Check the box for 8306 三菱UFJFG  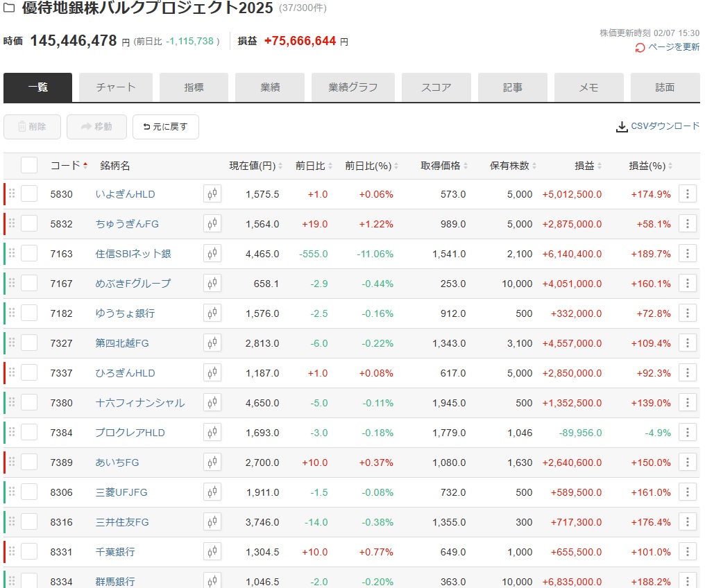29,492
